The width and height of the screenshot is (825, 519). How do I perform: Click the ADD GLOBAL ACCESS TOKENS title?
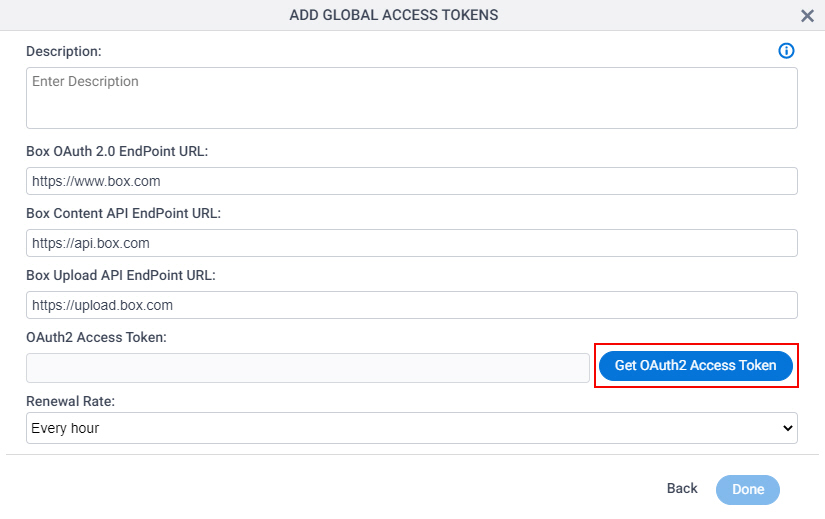(394, 15)
